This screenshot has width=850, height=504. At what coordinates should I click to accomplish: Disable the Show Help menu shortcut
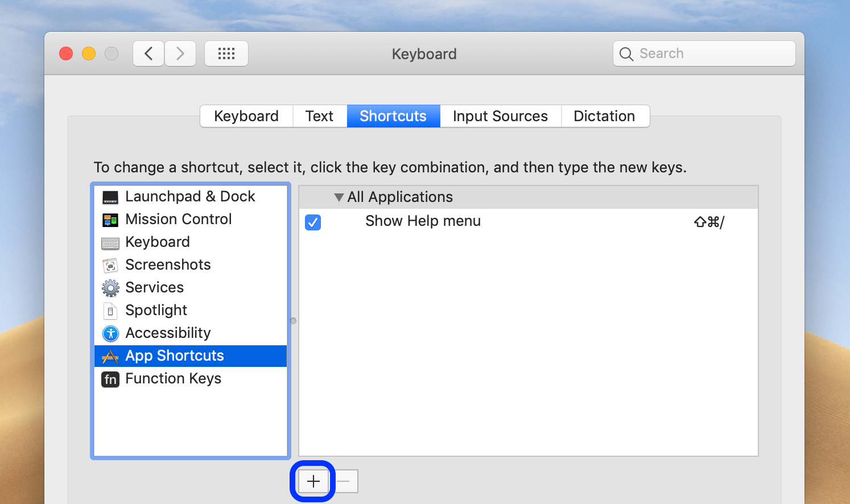click(x=312, y=222)
